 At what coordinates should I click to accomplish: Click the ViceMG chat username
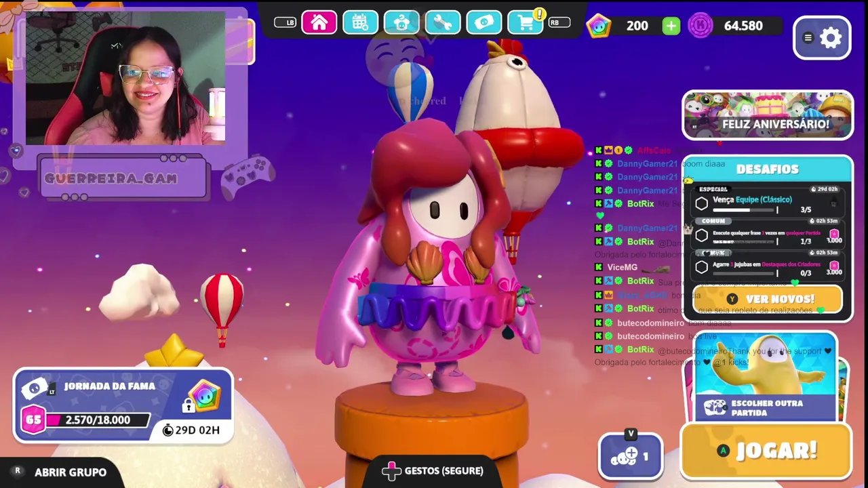(622, 267)
